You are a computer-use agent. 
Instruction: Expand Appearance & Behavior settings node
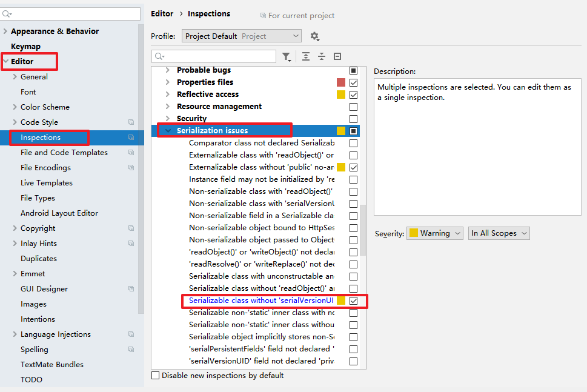(5, 31)
